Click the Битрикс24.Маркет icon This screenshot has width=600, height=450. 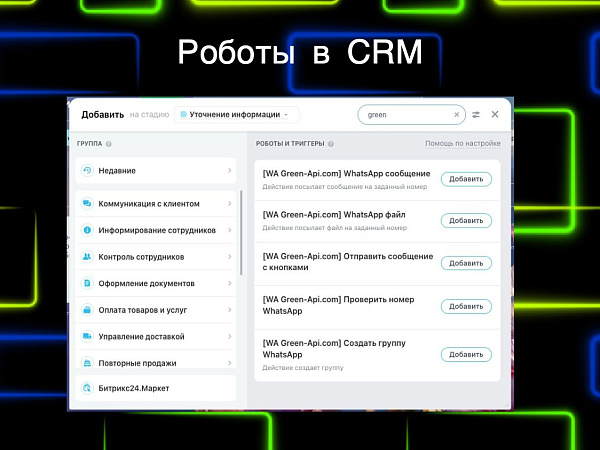[87, 388]
